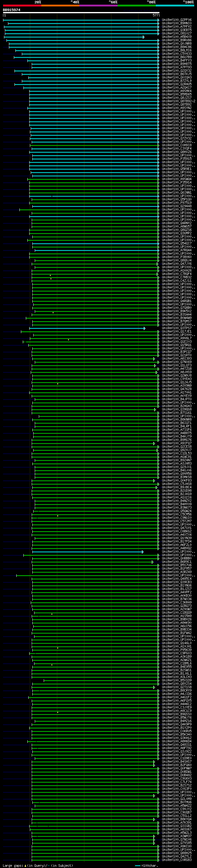197x868 pixels.
Task: Click arrow tip of UniRef100_Q3TPS7 bar
Action: click(x=145, y=328)
